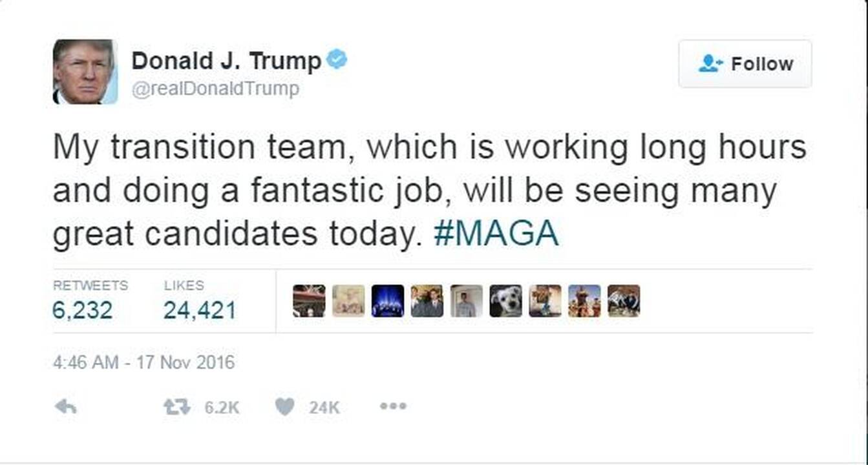Screen dimensions: 868x465
Task: Click the 6.2K retweet count label
Action: (x=222, y=408)
